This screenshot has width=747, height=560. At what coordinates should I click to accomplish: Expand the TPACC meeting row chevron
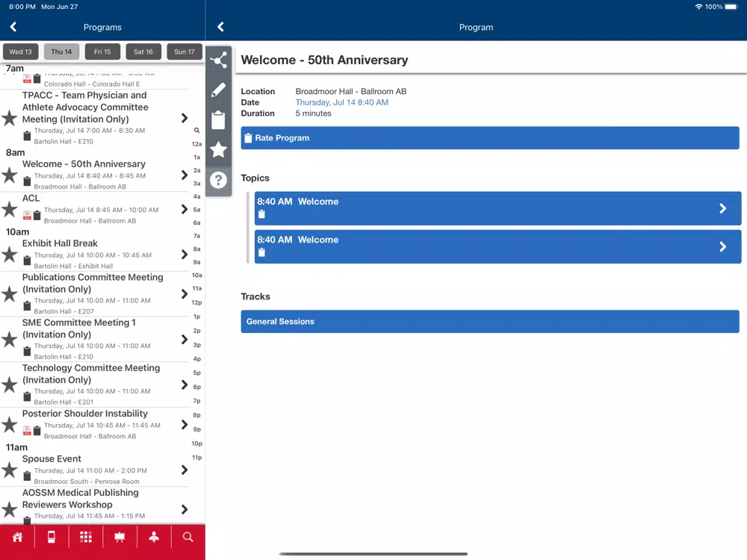(x=185, y=118)
